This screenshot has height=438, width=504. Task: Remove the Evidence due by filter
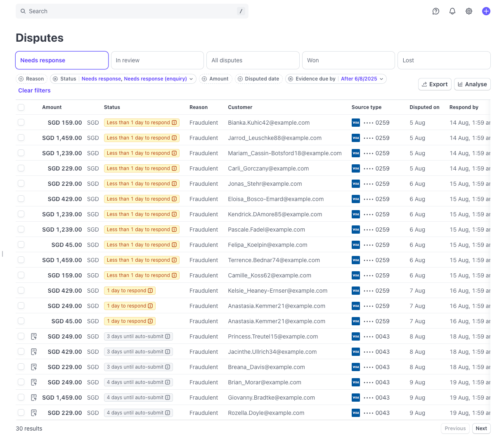pyautogui.click(x=290, y=79)
